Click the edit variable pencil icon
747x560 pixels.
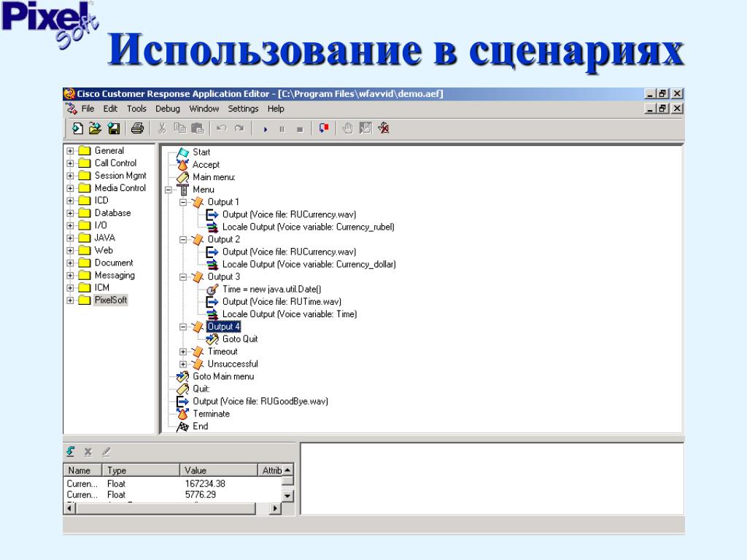coord(106,451)
